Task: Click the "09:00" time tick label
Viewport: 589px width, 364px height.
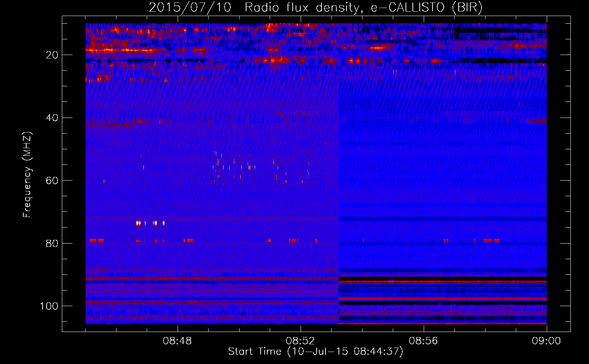Action: (x=546, y=341)
